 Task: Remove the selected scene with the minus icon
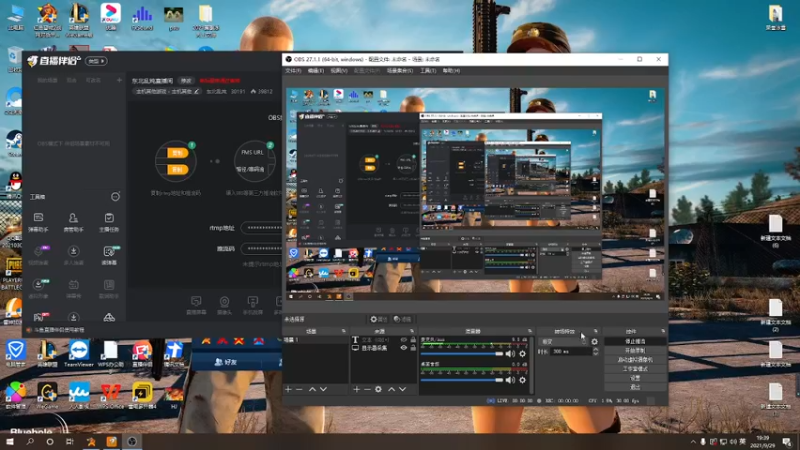299,389
